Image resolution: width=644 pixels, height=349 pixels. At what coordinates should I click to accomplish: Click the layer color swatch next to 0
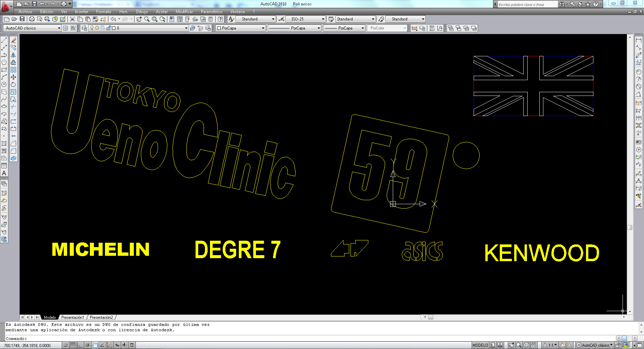coord(114,28)
